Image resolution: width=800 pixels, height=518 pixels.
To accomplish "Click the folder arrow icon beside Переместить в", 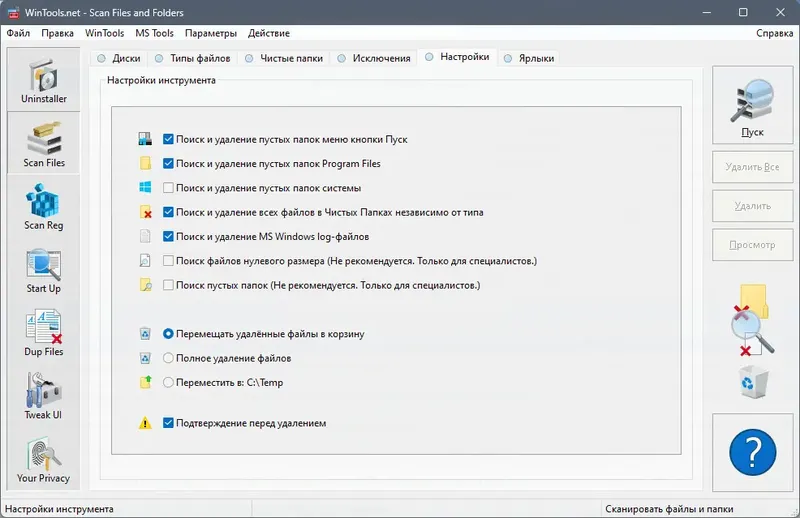I will 145,382.
